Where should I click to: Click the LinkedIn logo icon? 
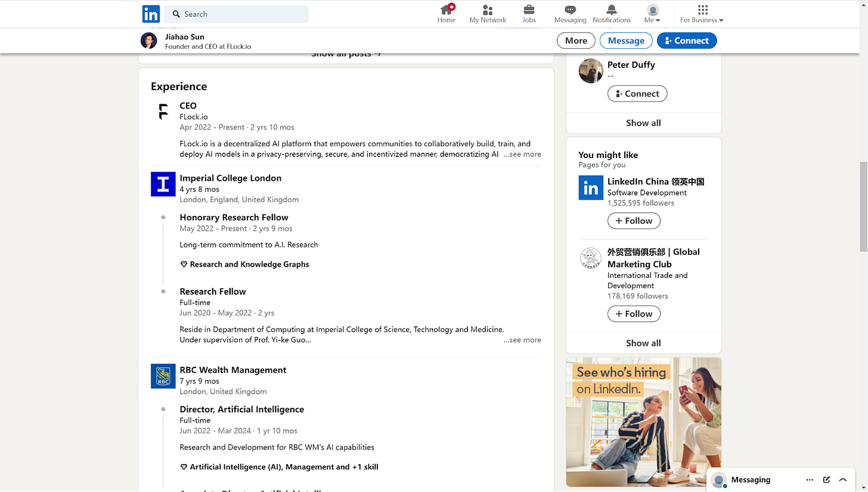point(151,14)
